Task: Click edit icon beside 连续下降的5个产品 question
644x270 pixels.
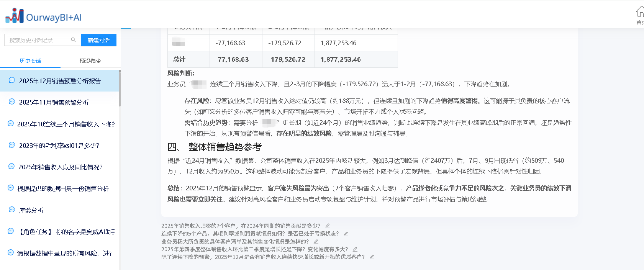Action: click(x=346, y=234)
